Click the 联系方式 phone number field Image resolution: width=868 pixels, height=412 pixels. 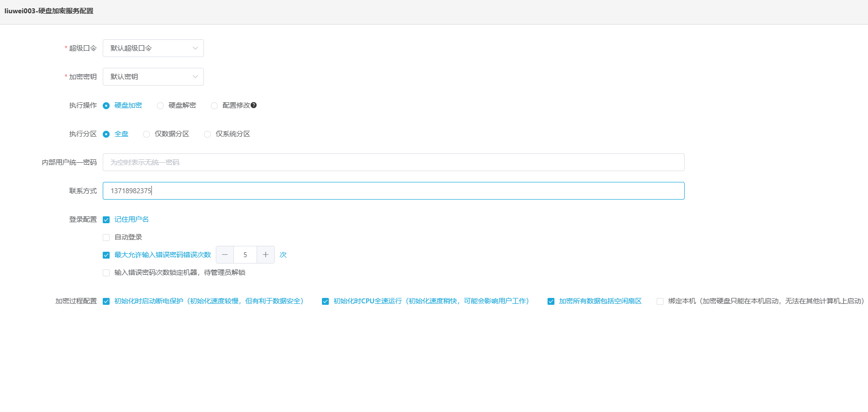[393, 191]
